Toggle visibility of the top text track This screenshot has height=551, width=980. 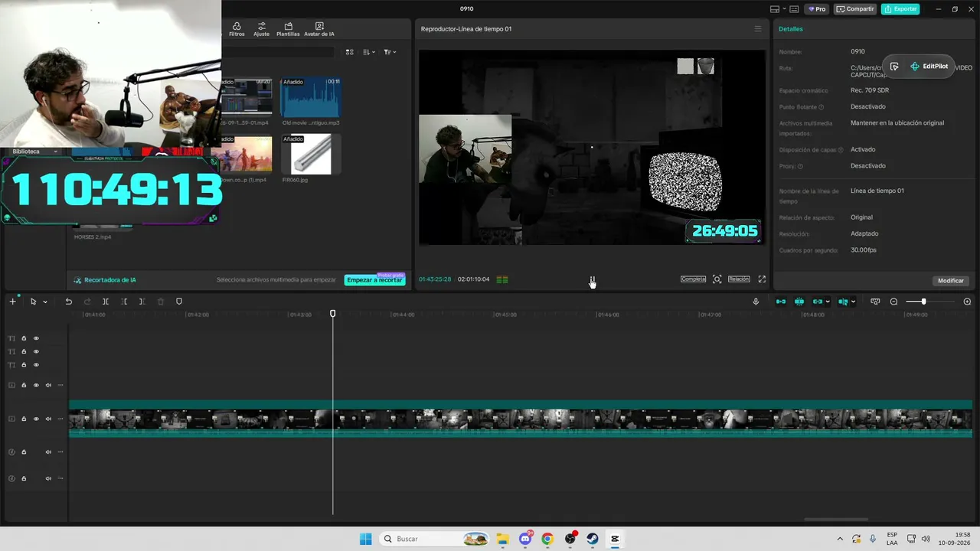pos(36,338)
